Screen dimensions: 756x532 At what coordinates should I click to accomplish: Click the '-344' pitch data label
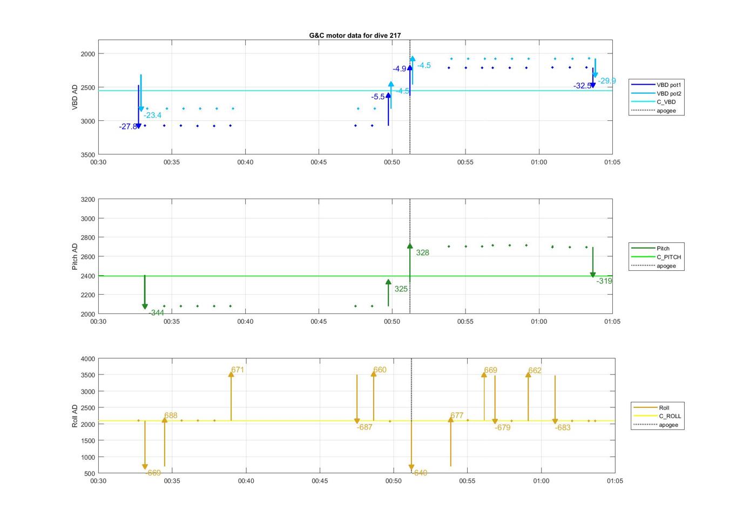(157, 313)
